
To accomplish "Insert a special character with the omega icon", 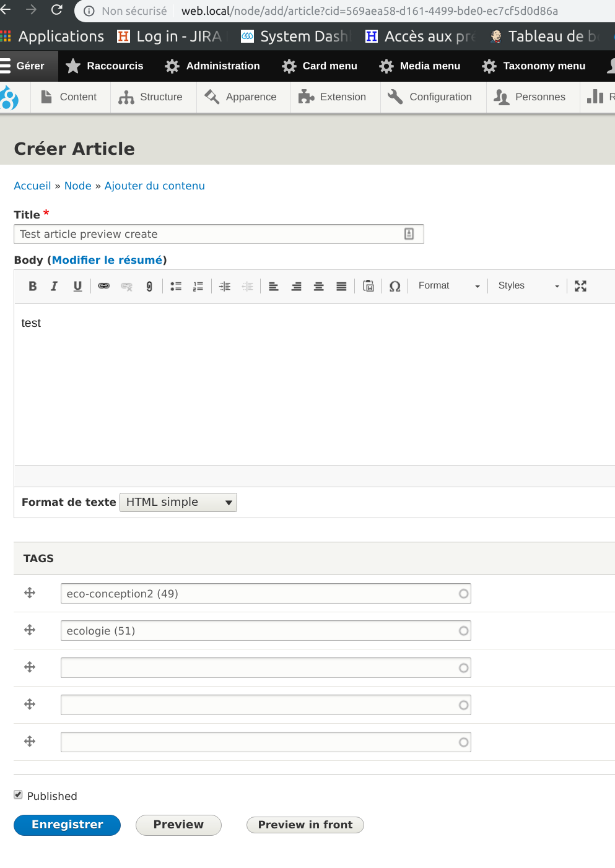I will [395, 286].
